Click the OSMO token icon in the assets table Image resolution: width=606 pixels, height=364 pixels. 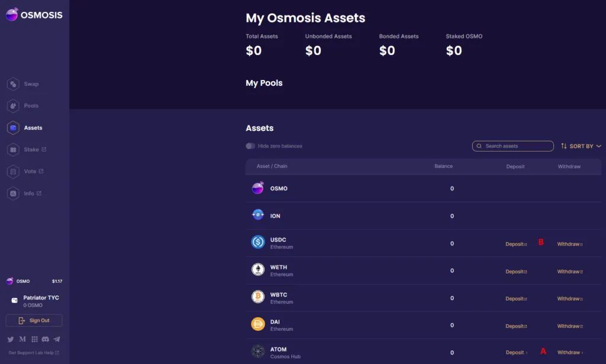258,188
